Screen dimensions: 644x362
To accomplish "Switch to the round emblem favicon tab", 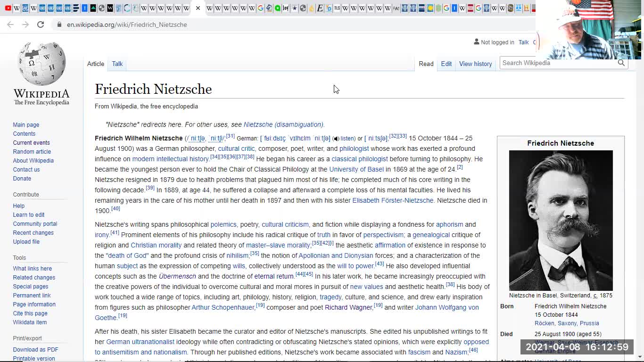I will [x=510, y=8].
